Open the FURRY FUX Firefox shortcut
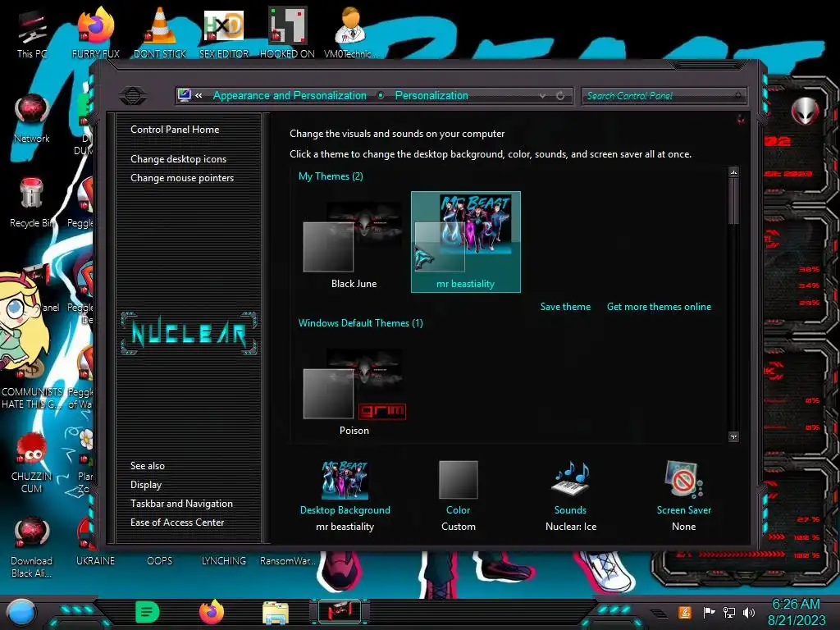Image resolution: width=840 pixels, height=630 pixels. (95, 32)
